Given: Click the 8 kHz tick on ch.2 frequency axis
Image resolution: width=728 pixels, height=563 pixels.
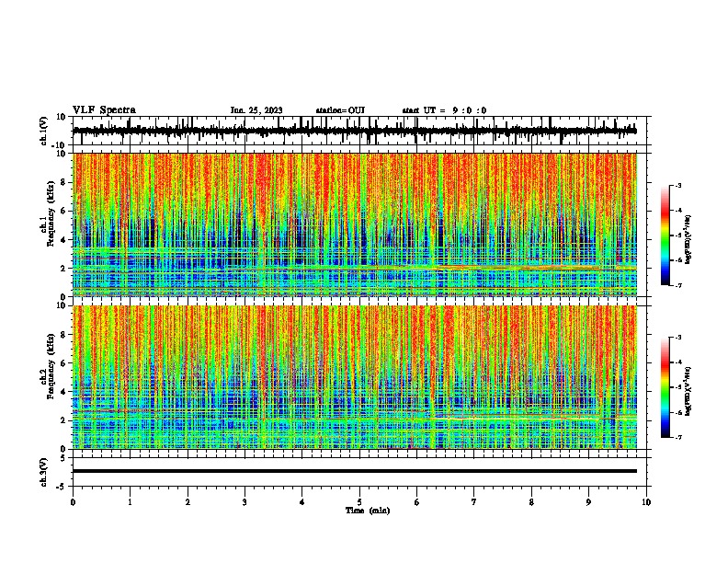Looking at the screenshot, I should [x=64, y=335].
